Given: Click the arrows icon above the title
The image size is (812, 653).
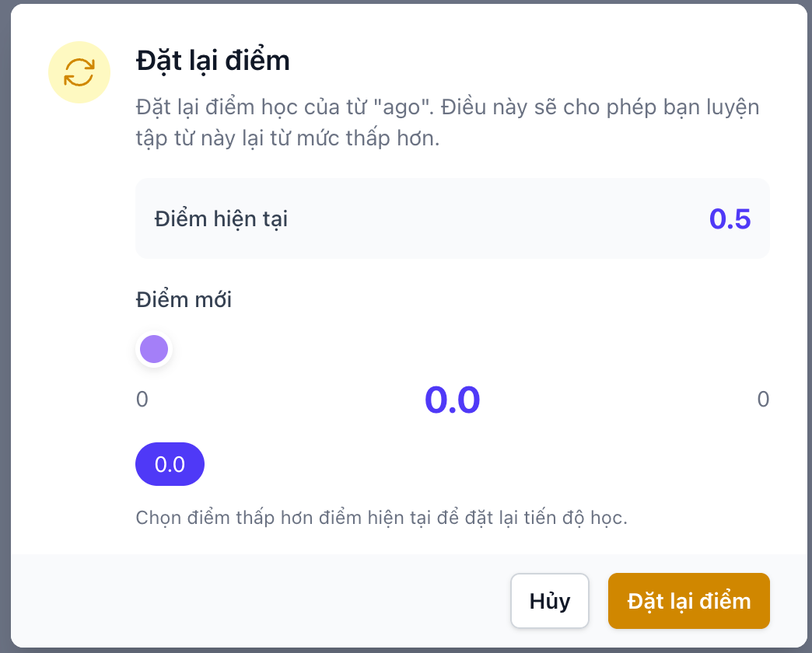Looking at the screenshot, I should [79, 72].
